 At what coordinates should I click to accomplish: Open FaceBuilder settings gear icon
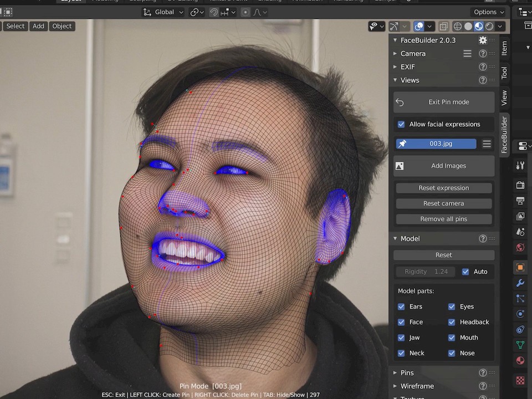483,40
